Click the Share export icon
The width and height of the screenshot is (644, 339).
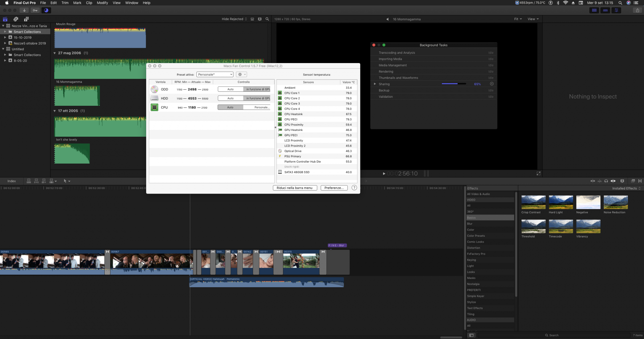637,10
